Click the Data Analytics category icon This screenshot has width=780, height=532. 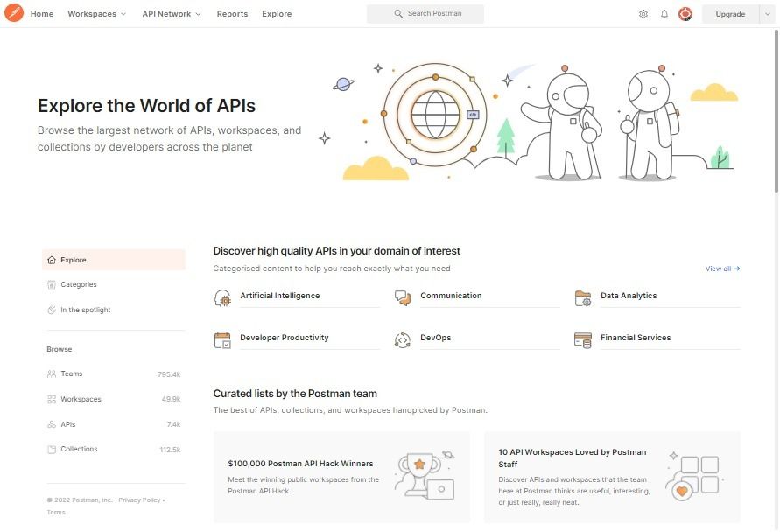pyautogui.click(x=582, y=298)
